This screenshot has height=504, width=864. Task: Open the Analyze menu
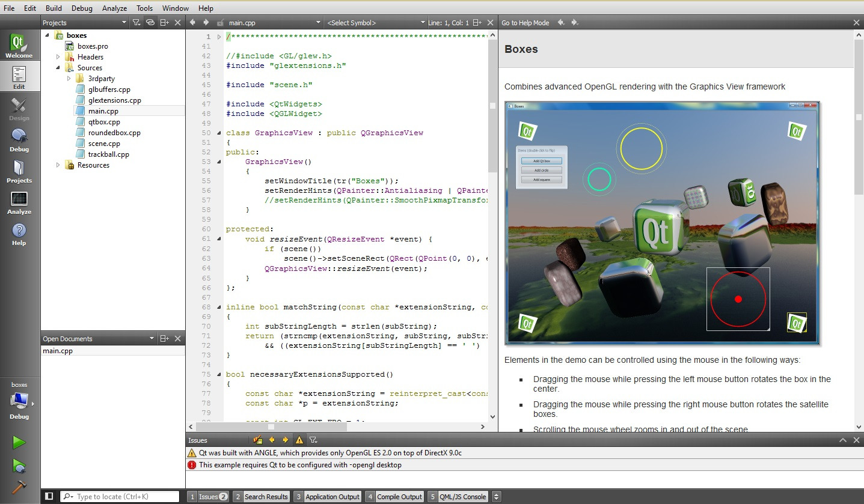[114, 8]
